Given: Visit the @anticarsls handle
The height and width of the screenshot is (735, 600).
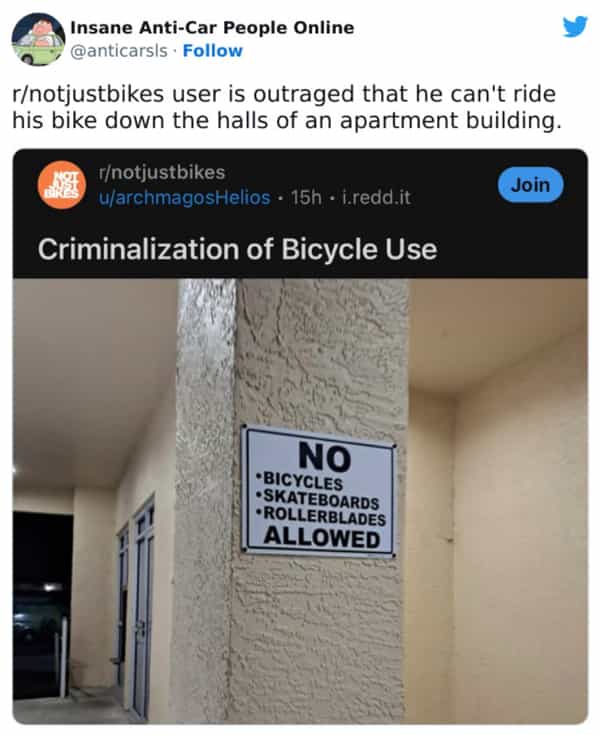Looking at the screenshot, I should [119, 51].
